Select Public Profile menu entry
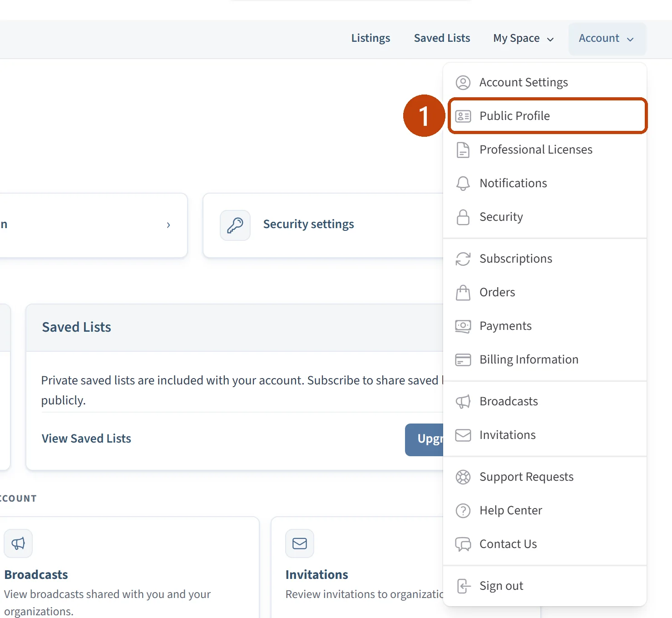This screenshot has height=618, width=672. [548, 116]
